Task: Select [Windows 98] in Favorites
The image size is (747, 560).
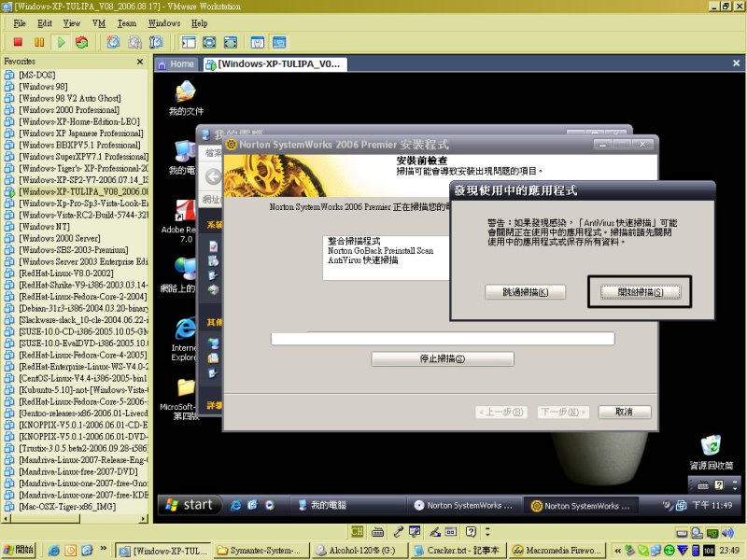Action: [43, 87]
